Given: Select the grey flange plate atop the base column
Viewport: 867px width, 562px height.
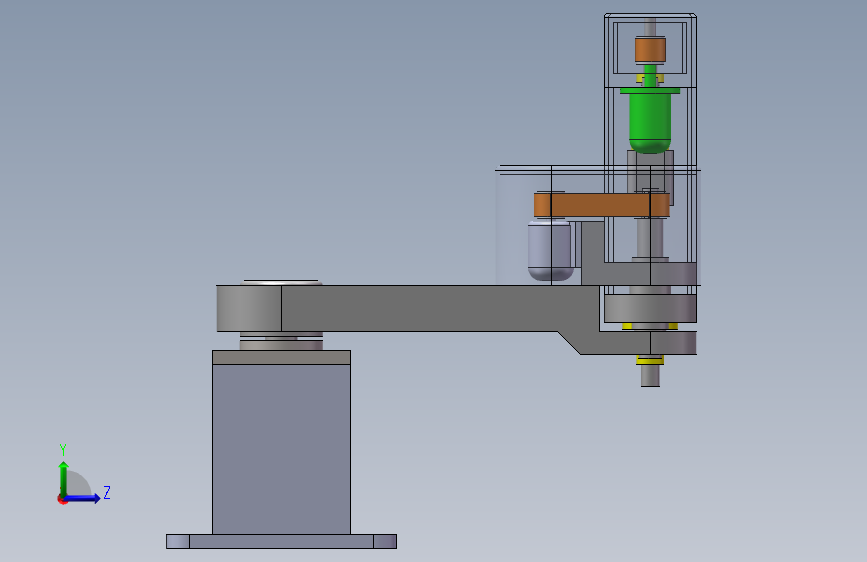Looking at the screenshot, I should [281, 357].
